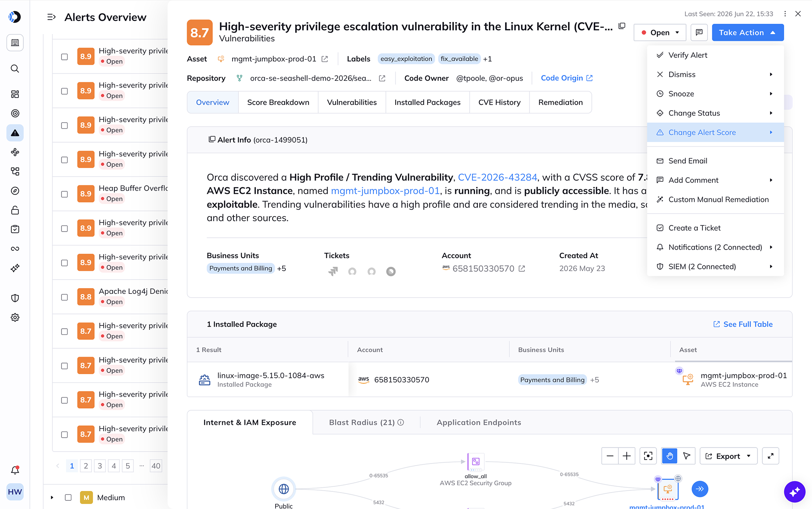Open the Export dropdown in graph toolbar
This screenshot has width=812, height=509.
(728, 456)
